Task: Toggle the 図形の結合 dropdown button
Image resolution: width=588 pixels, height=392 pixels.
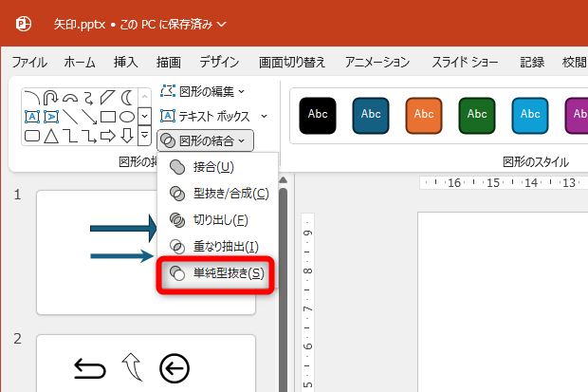Action: pyautogui.click(x=205, y=140)
